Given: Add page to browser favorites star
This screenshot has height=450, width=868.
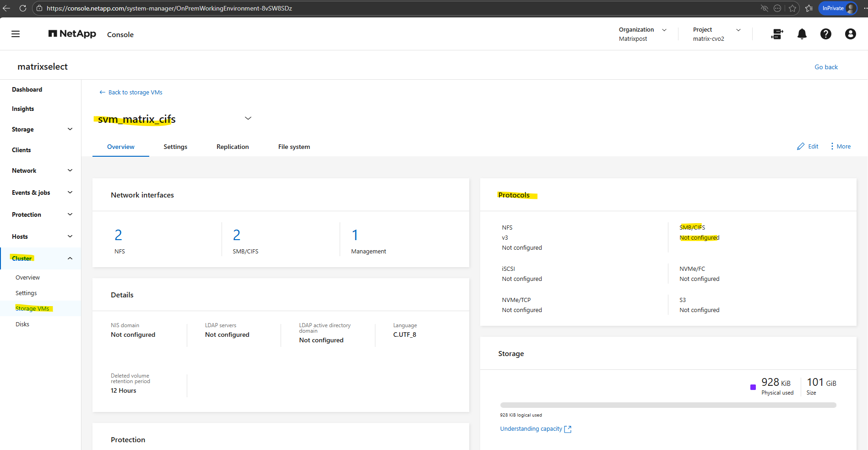Looking at the screenshot, I should (x=792, y=8).
